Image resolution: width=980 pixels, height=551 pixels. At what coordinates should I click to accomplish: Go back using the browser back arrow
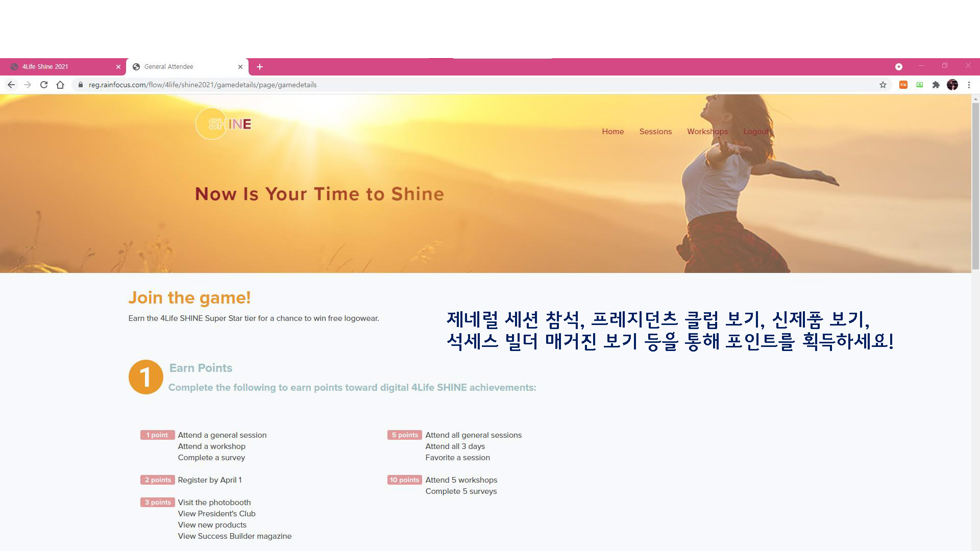11,85
